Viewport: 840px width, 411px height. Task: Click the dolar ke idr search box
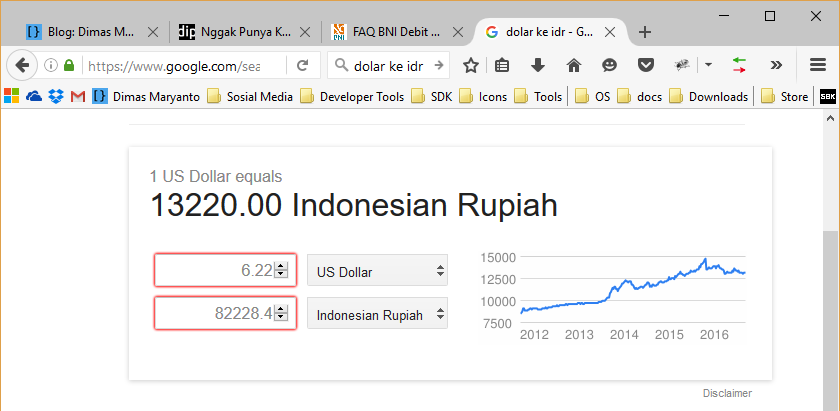click(x=389, y=65)
